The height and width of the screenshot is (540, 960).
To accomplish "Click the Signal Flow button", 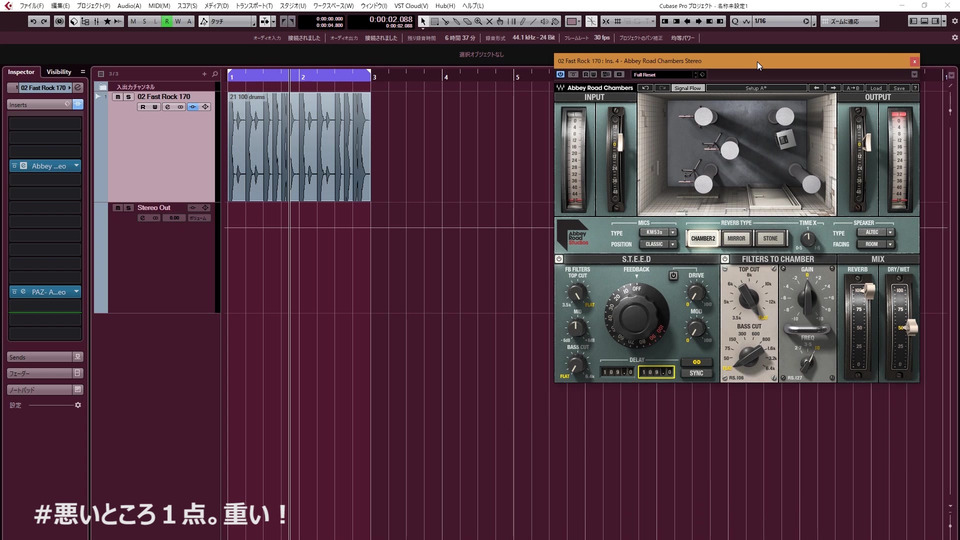I will tap(688, 88).
